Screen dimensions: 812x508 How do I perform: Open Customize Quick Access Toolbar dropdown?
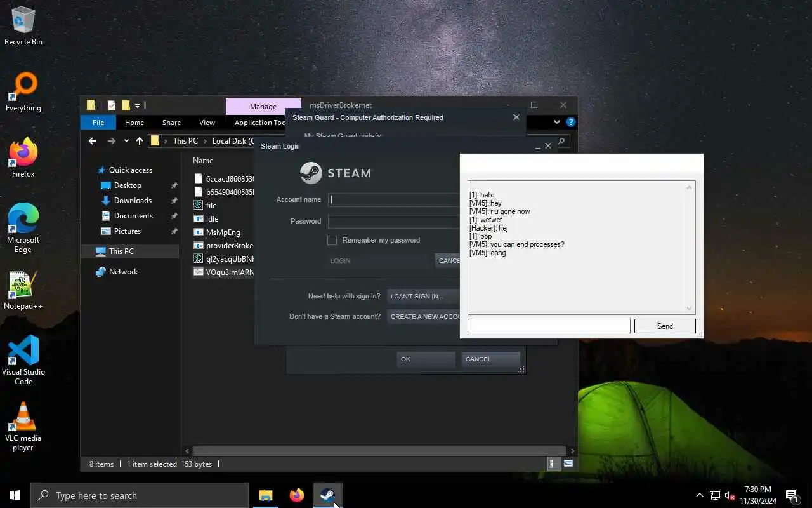click(x=137, y=105)
